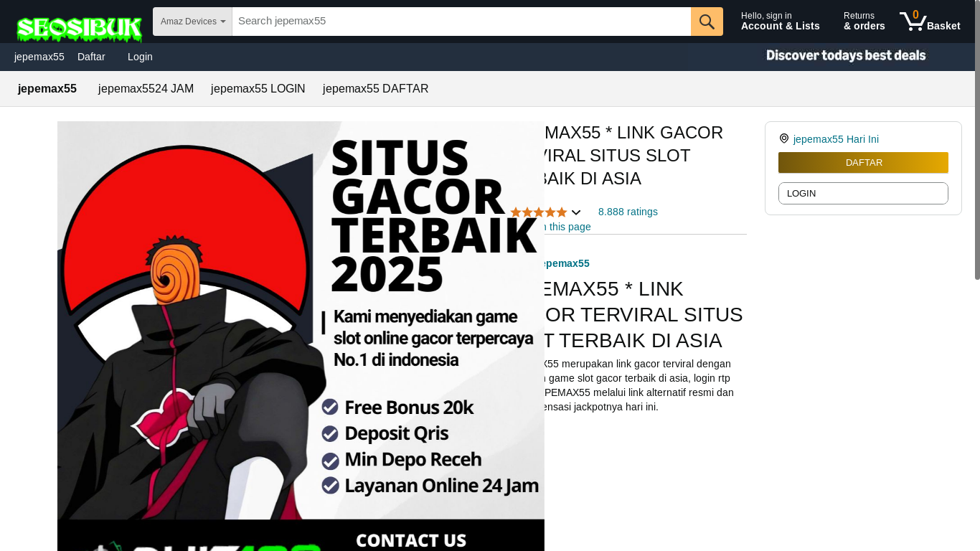Click the Discover todays best deals banner
The height and width of the screenshot is (551, 980).
(x=846, y=55)
